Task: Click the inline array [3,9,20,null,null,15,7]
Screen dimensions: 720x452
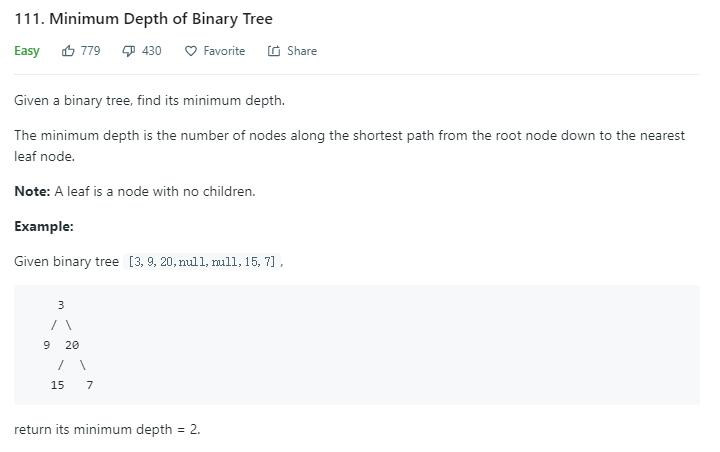Action: (x=202, y=262)
